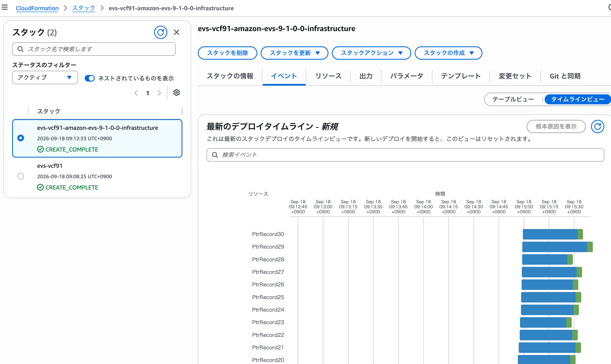Expand the スタックの作成 dropdown

coord(448,53)
